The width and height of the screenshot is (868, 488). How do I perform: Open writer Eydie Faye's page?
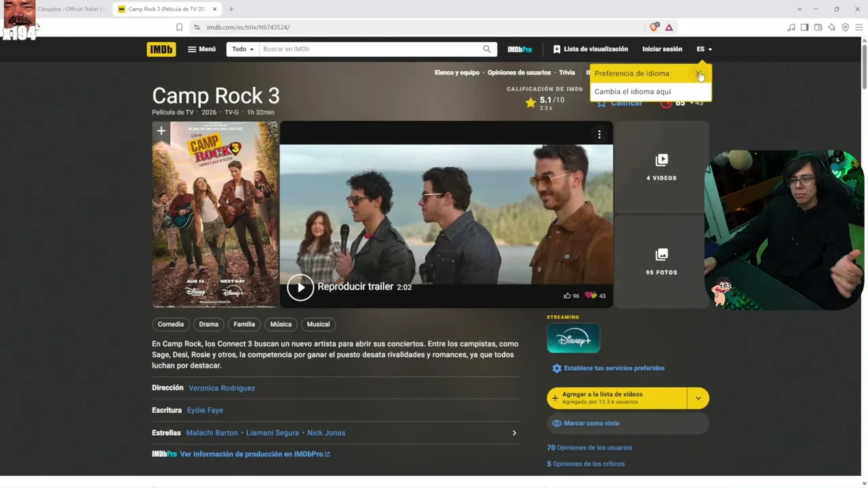(205, 410)
